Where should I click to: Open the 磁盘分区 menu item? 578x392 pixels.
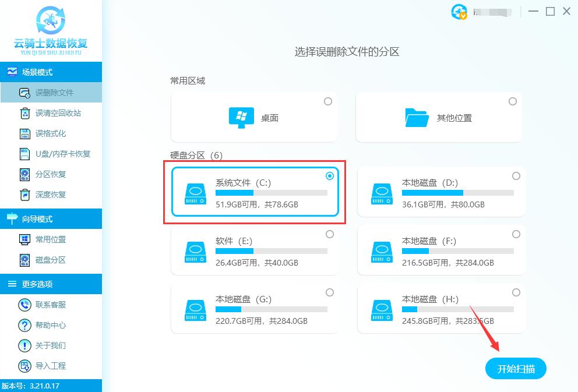coord(50,260)
